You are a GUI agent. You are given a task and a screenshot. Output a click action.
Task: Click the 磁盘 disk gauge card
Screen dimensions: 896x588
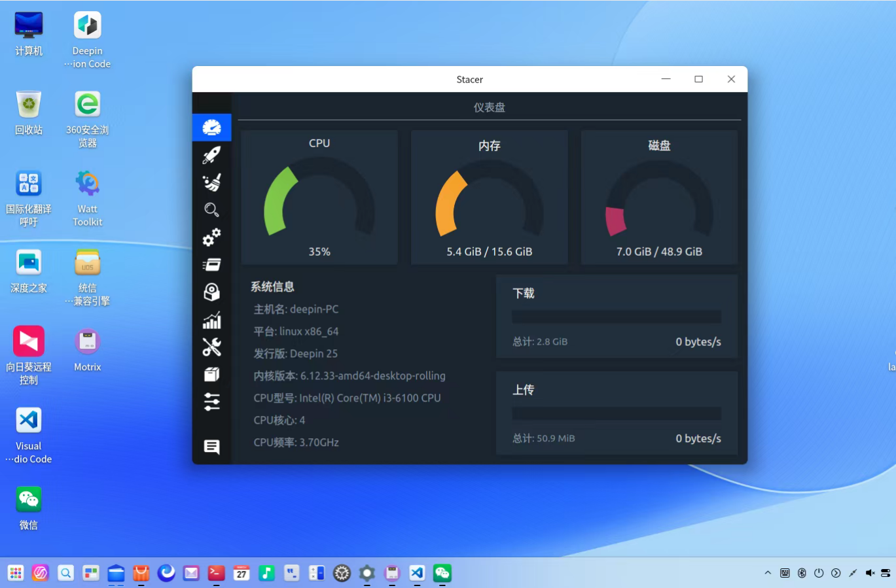click(659, 197)
